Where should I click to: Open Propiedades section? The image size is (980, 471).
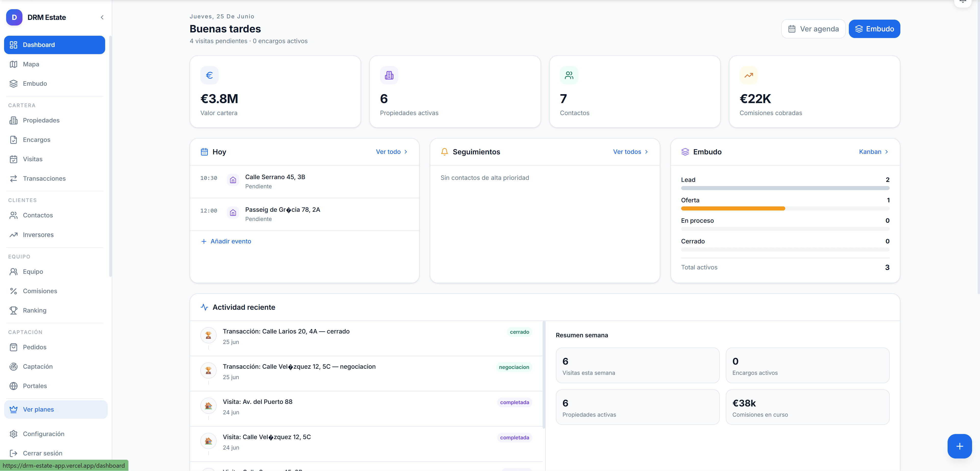coord(54,120)
